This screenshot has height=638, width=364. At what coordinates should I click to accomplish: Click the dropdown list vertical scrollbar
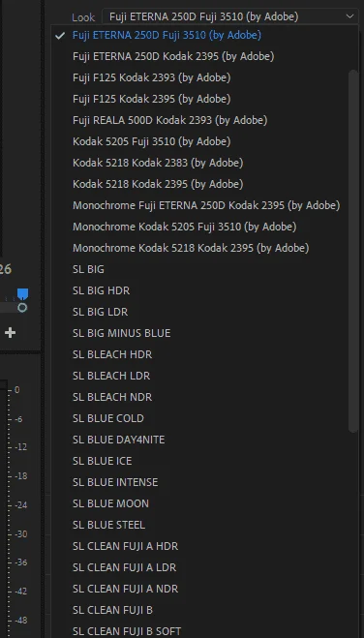tap(353, 251)
